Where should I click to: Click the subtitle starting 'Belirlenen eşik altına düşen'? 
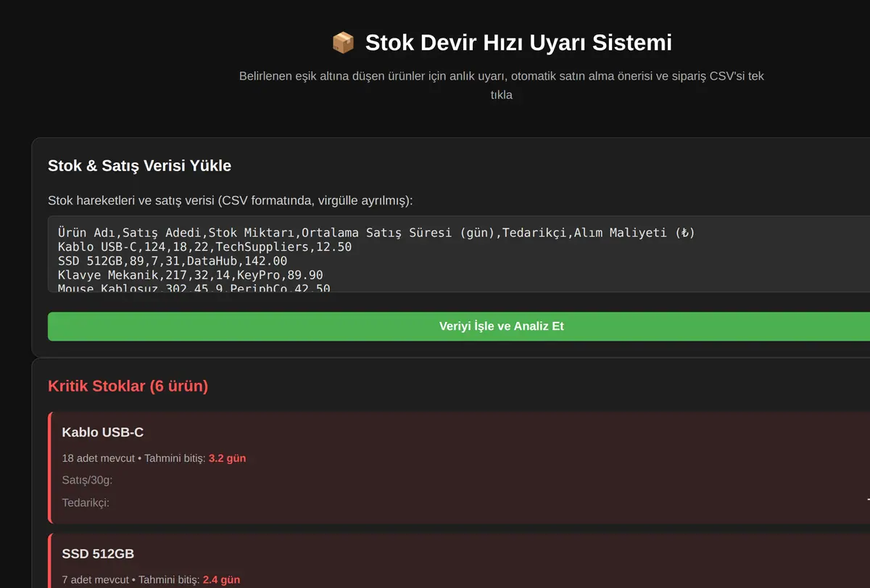click(502, 85)
